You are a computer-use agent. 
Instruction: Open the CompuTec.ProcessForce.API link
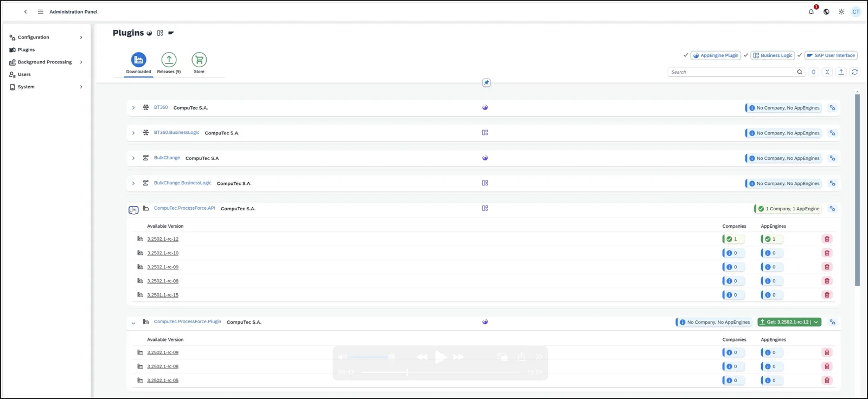tap(184, 208)
